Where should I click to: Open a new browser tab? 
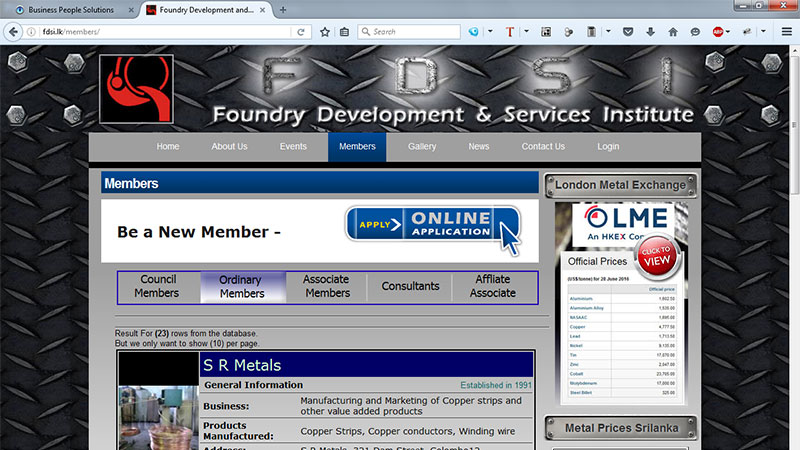click(283, 10)
